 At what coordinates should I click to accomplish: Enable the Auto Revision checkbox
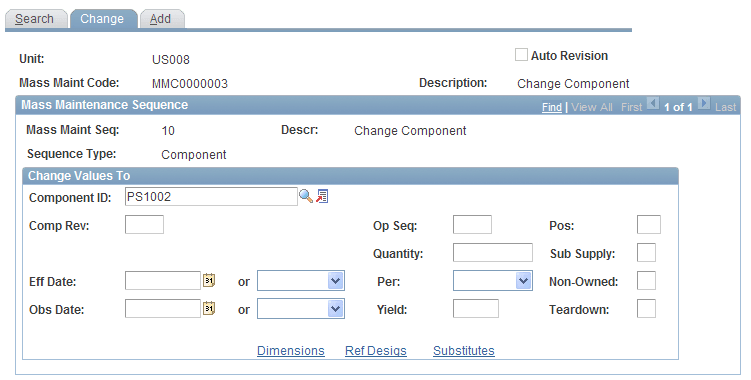pos(521,55)
